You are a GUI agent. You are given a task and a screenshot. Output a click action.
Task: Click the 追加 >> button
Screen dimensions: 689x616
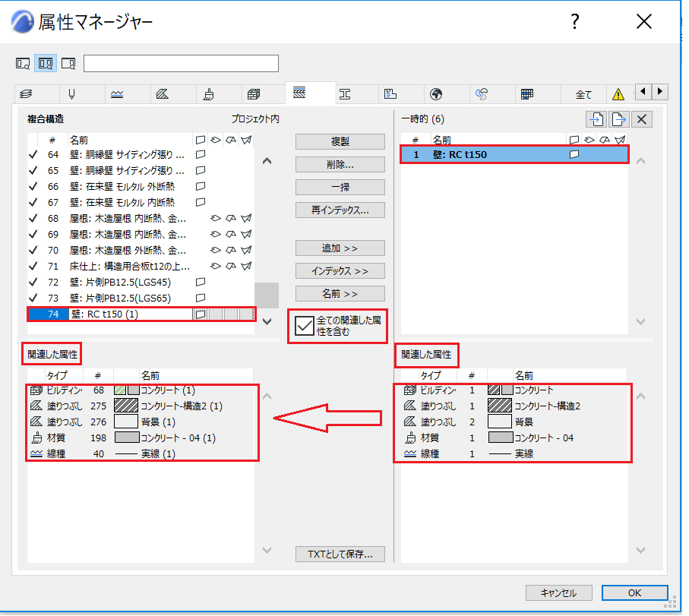(x=340, y=248)
